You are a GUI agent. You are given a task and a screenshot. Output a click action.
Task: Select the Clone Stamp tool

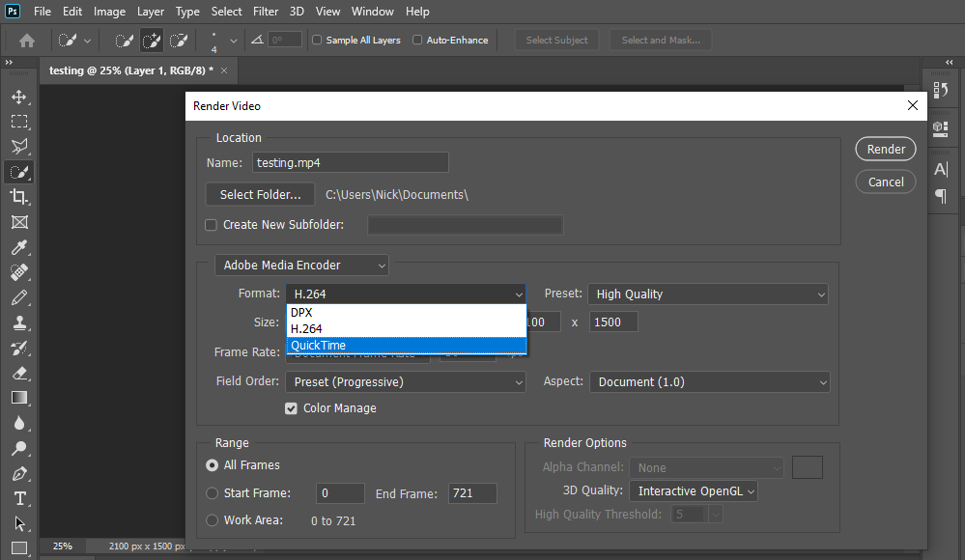(x=19, y=323)
